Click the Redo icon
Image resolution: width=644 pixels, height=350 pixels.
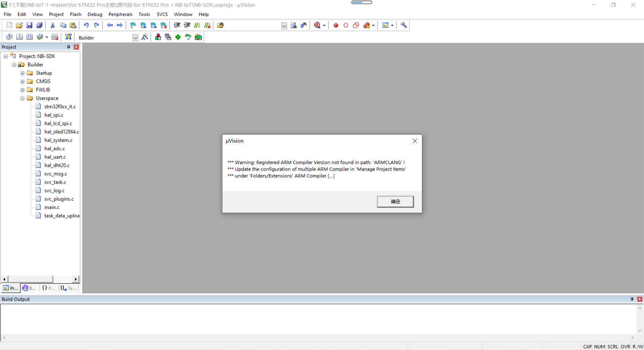pos(96,25)
